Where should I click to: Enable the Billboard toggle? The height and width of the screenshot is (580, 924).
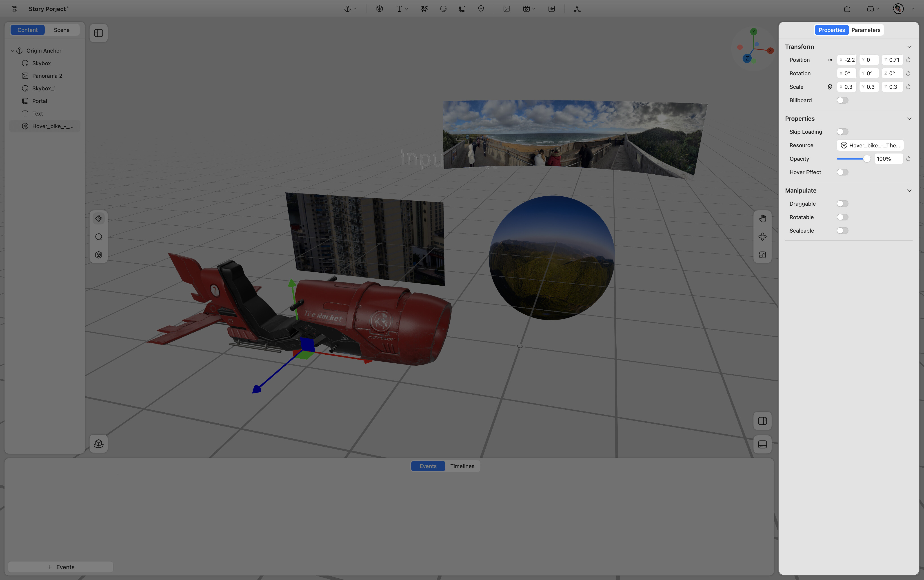click(842, 100)
